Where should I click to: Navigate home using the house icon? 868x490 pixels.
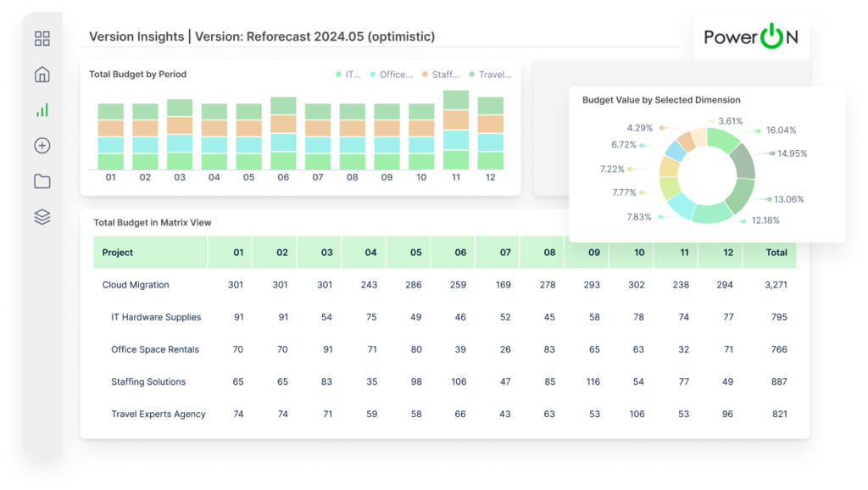[42, 74]
